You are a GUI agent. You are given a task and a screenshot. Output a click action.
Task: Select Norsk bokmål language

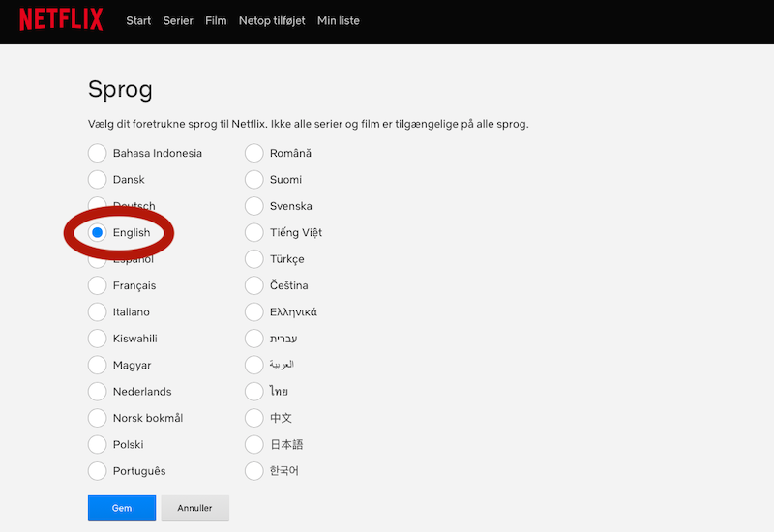[x=98, y=418]
